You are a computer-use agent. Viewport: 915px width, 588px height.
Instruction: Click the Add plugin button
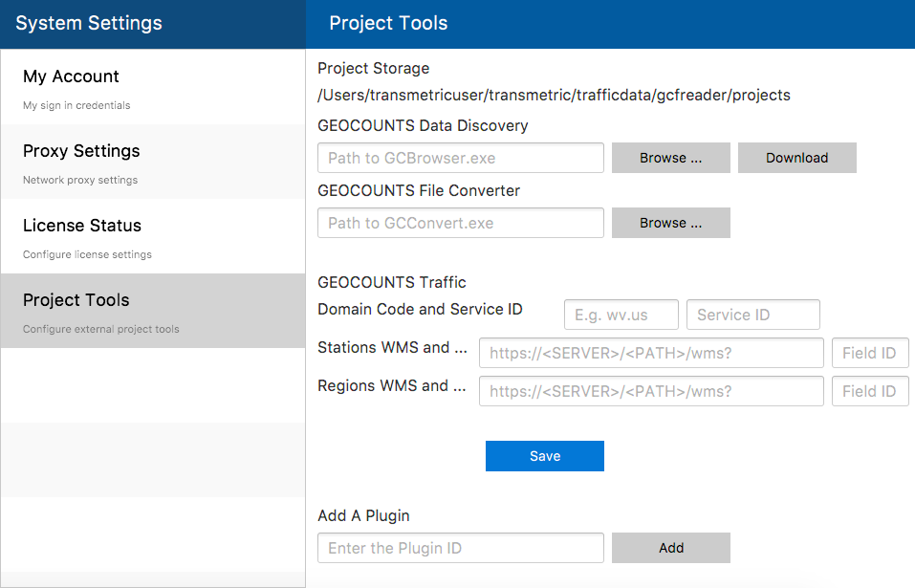point(670,548)
